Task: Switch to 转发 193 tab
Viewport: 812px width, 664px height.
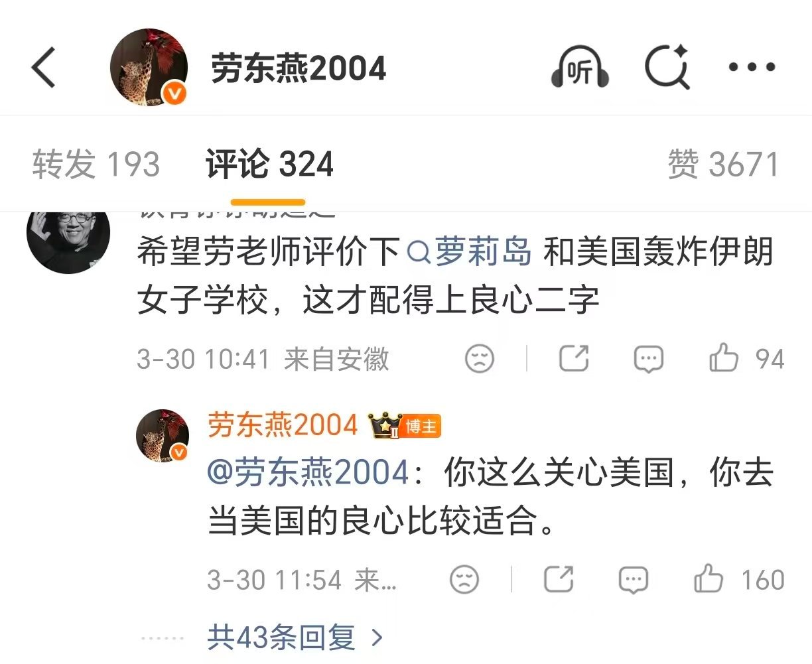Action: click(x=96, y=164)
